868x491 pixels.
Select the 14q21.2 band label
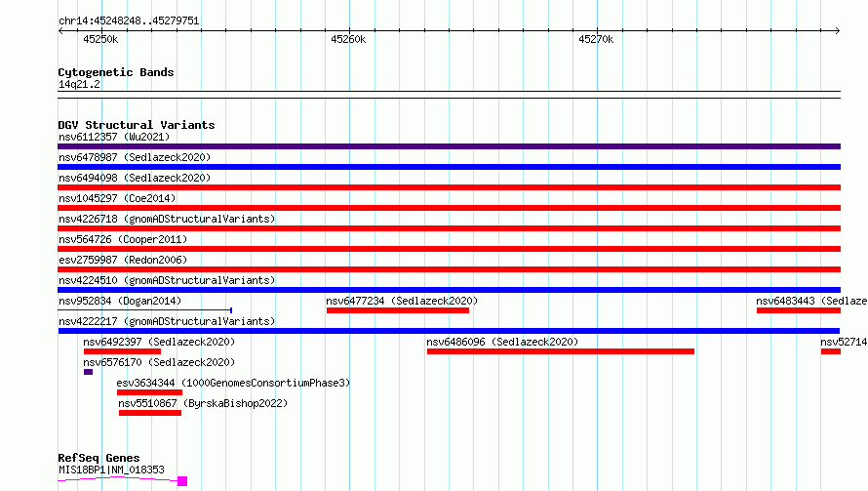tap(79, 84)
